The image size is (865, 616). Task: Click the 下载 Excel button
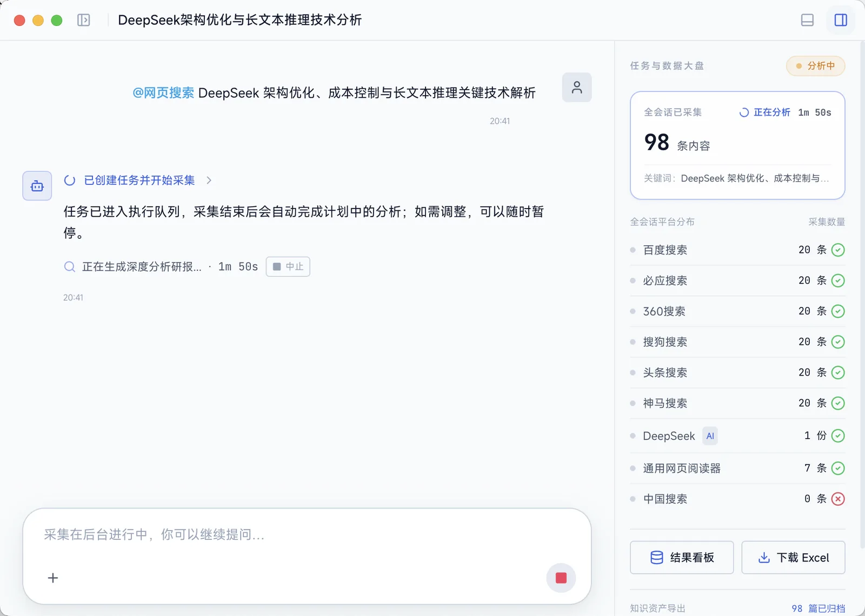tap(793, 558)
